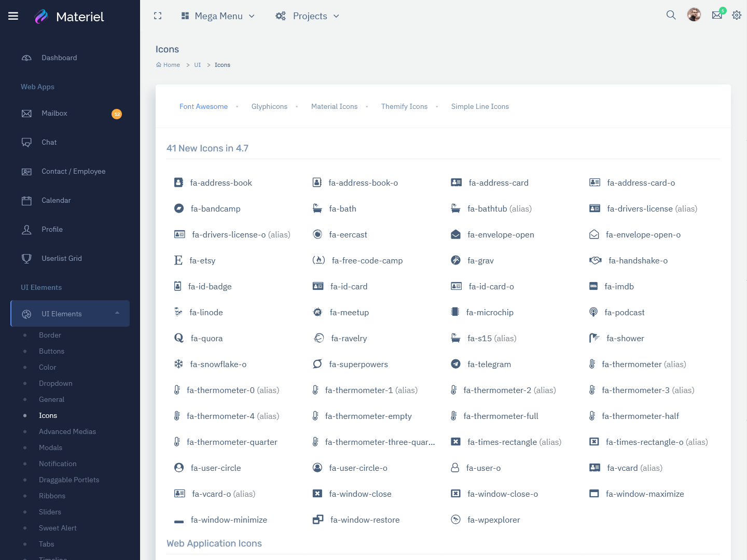Open the mail notifications icon
The height and width of the screenshot is (560, 747).
(x=717, y=15)
